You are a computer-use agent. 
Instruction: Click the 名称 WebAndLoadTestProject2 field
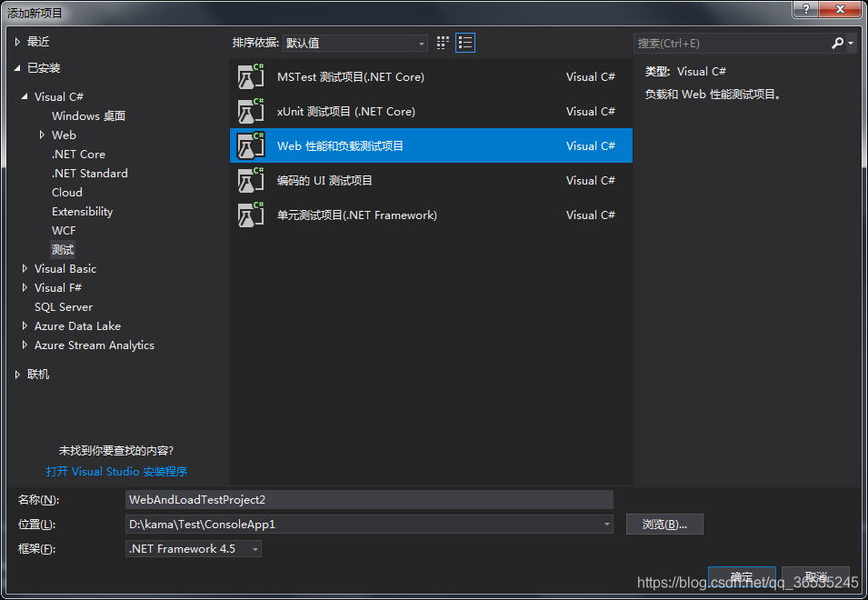pos(369,499)
